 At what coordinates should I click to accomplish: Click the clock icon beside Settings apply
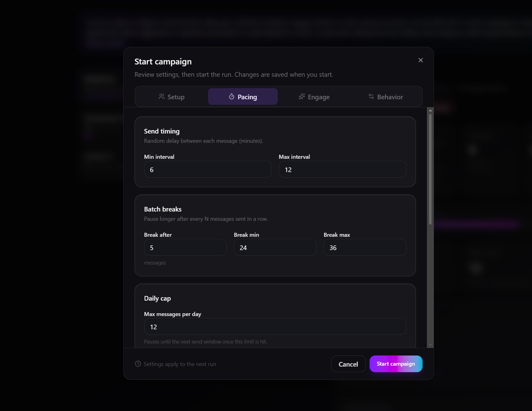[x=138, y=364]
